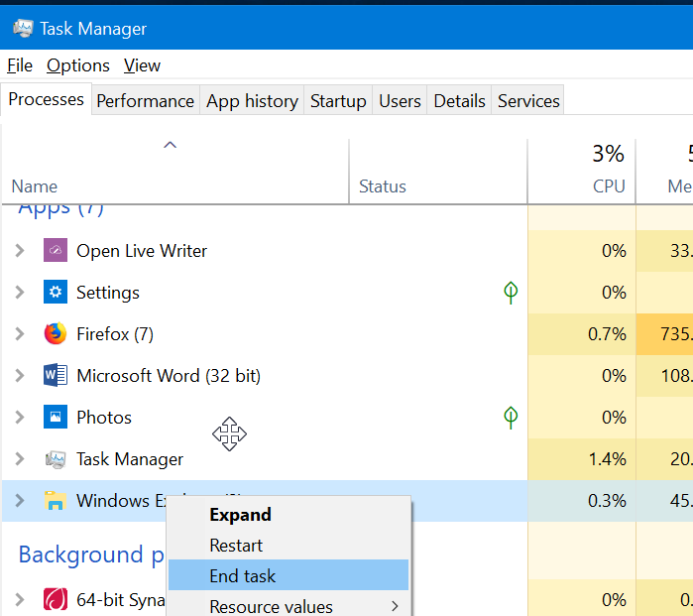Click the Firefox app icon
The width and height of the screenshot is (693, 616).
[56, 333]
